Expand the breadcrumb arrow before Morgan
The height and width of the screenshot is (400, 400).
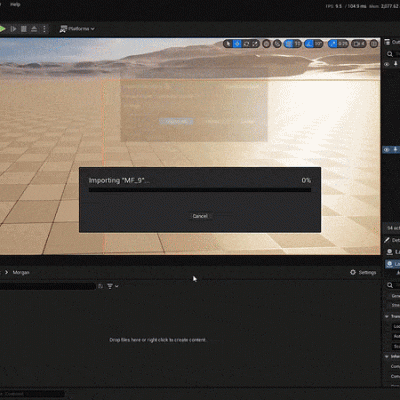pyautogui.click(x=6, y=272)
